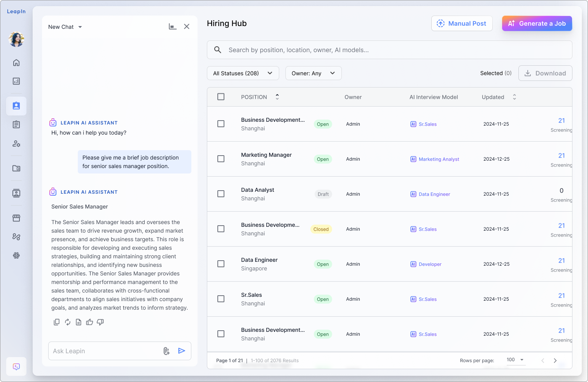
Task: Open the chat history chart icon
Action: tap(173, 26)
